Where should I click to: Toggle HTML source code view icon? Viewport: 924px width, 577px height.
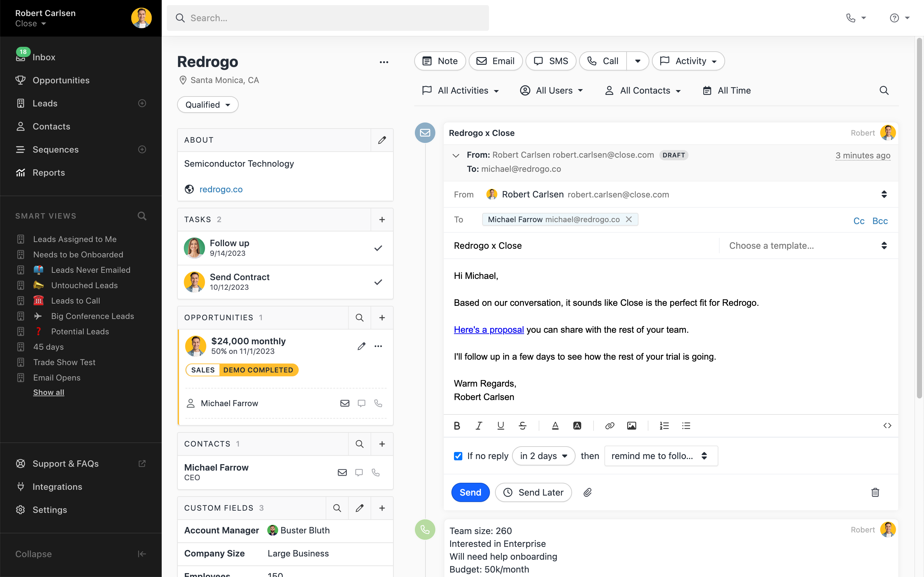[887, 425]
